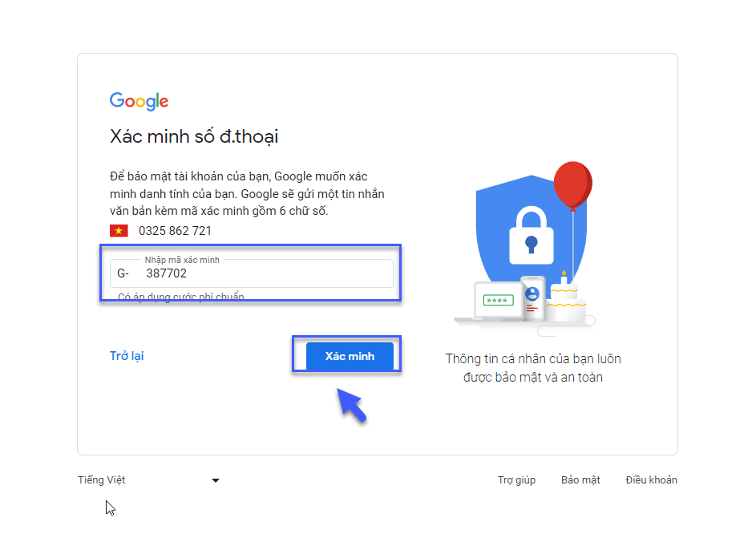
Task: Click the G- prefix in code field
Action: tap(123, 273)
